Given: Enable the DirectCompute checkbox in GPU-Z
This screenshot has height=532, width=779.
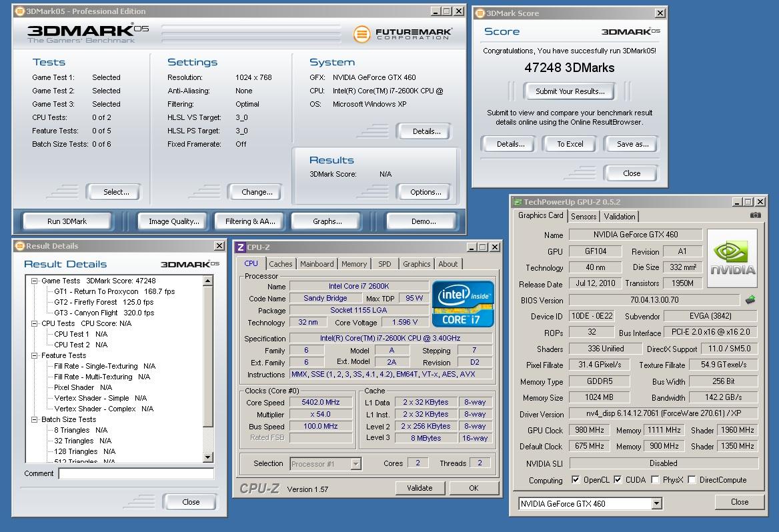Looking at the screenshot, I should pyautogui.click(x=692, y=480).
